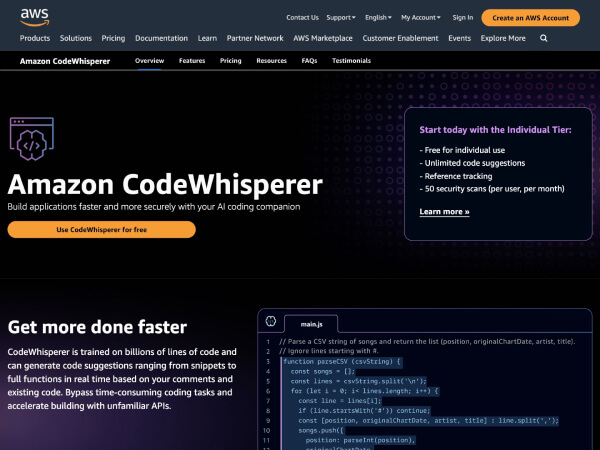The height and width of the screenshot is (450, 600).
Task: Open the search magnifier icon
Action: coord(544,38)
